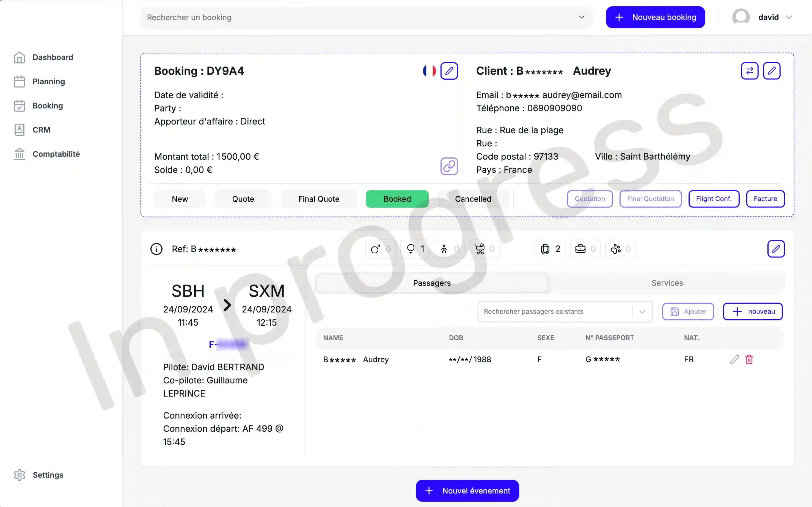Open Comptabilité in the sidebar

56,154
